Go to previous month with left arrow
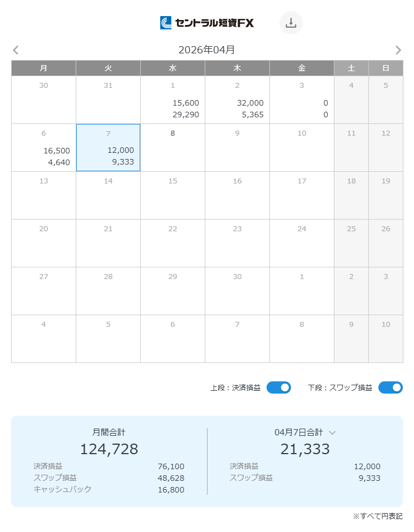The image size is (414, 532). (16, 50)
